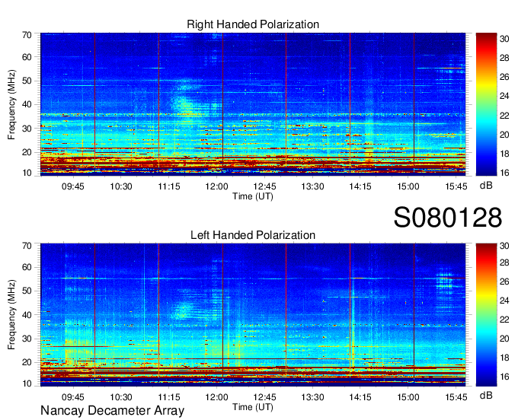Click the 30 dB label on top colorbar
The image size is (518, 420).
tap(504, 39)
